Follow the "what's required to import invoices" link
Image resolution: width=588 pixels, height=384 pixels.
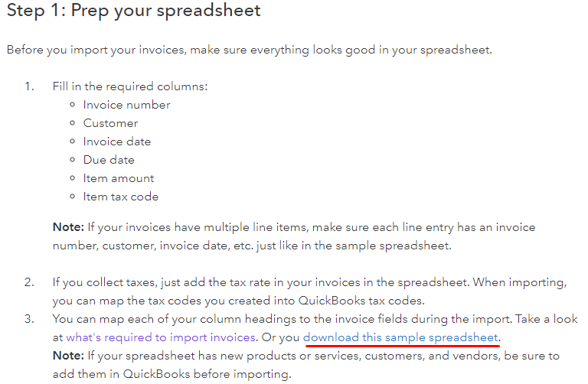161,337
